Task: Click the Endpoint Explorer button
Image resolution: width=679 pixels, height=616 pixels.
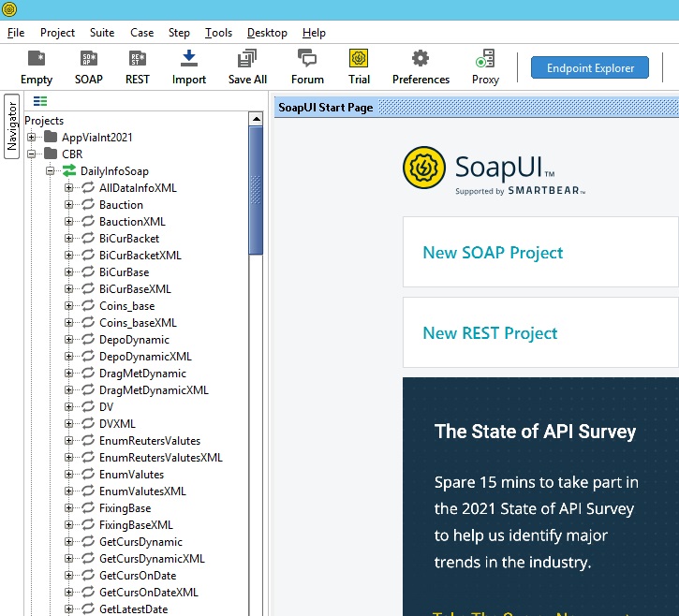Action: (x=590, y=67)
